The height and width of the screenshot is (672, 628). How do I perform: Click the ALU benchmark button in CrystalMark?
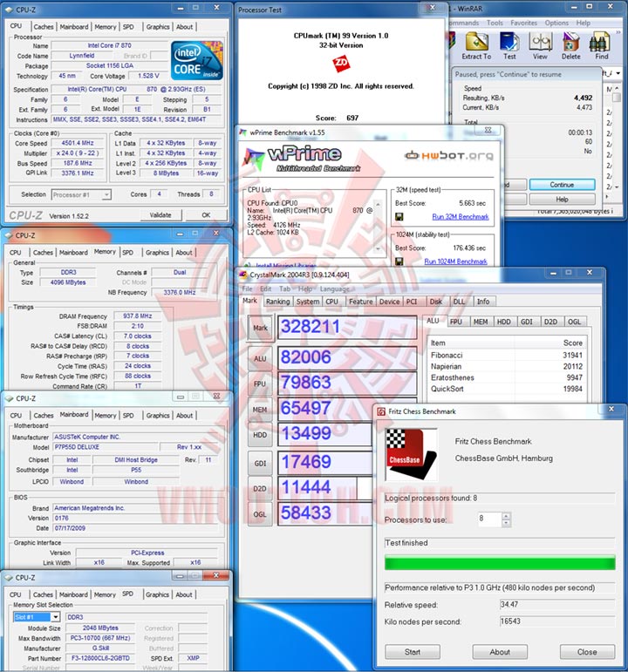[261, 358]
